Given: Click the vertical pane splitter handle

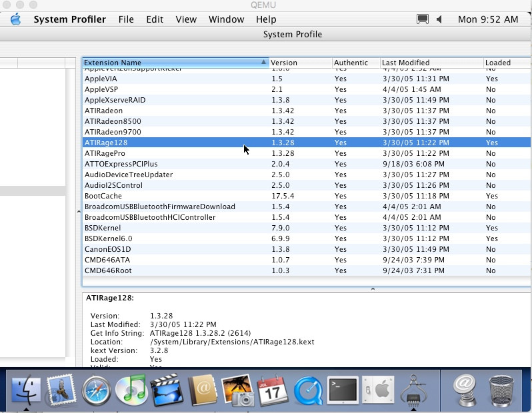Looking at the screenshot, I should [x=79, y=212].
